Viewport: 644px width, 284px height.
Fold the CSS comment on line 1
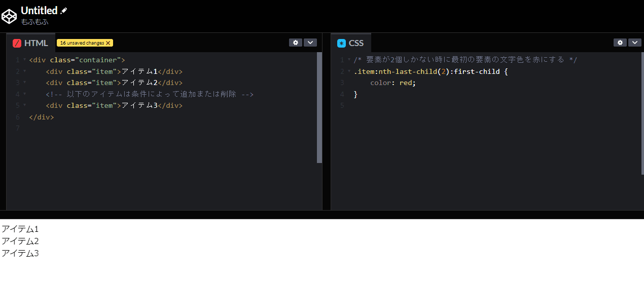349,60
